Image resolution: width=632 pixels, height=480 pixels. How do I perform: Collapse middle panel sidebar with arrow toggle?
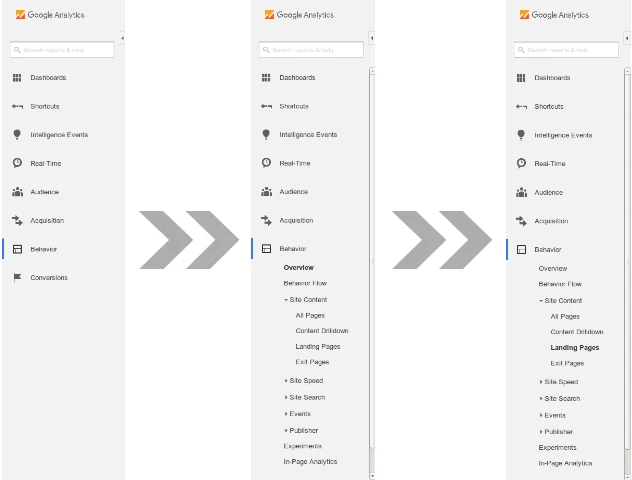pyautogui.click(x=372, y=38)
